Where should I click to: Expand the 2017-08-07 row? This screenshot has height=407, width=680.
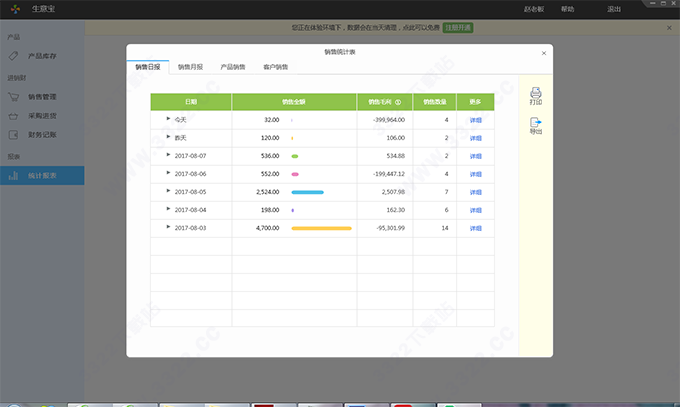click(x=168, y=154)
